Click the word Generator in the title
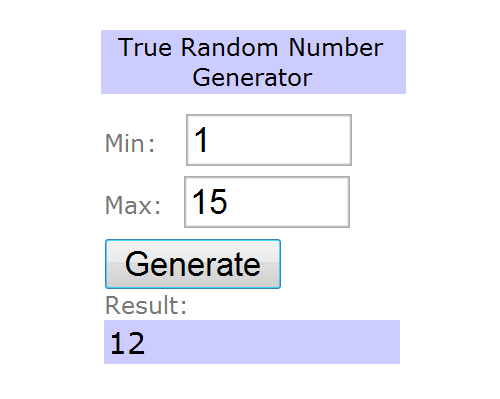This screenshot has height=399, width=500. [252, 78]
